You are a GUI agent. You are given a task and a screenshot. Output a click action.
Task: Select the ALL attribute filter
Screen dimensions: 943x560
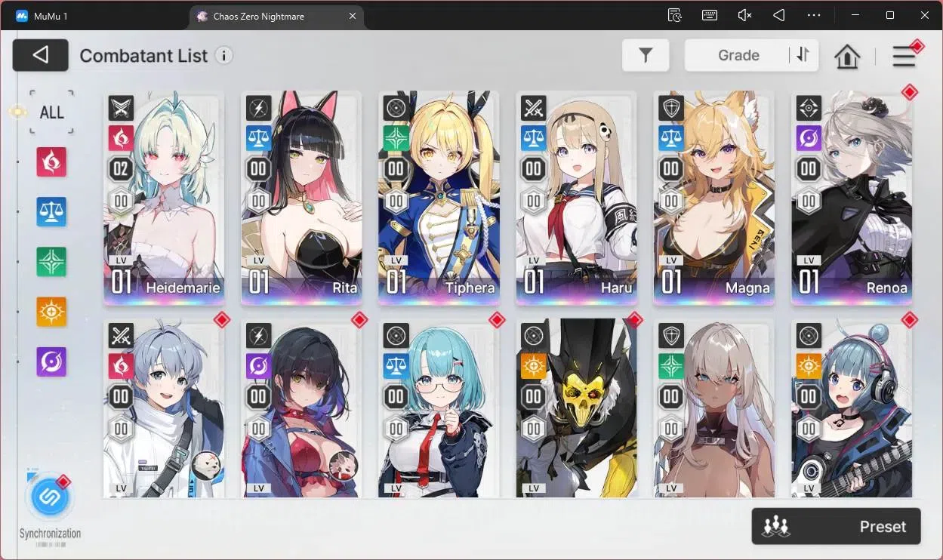pyautogui.click(x=52, y=112)
